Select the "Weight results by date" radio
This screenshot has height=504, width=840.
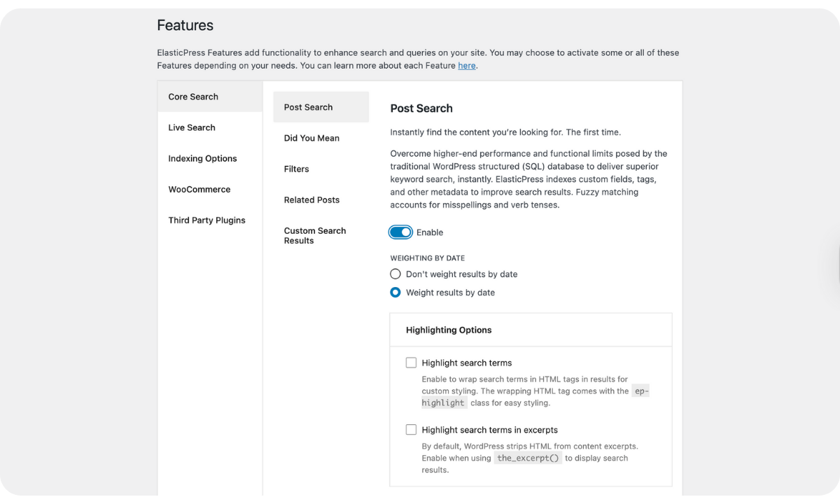395,293
